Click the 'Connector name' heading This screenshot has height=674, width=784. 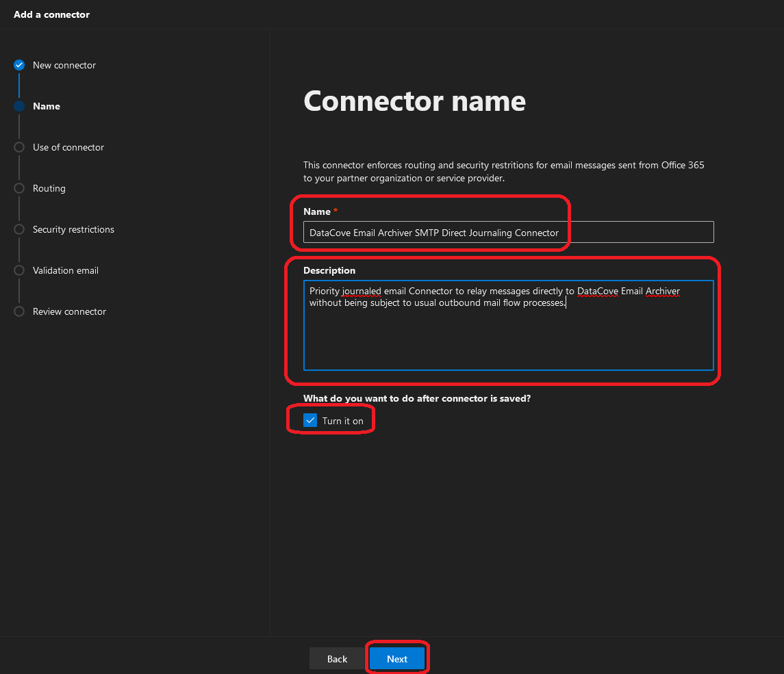pos(414,101)
